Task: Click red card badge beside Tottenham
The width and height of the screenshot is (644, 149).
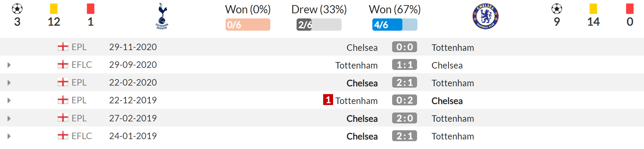Action: click(328, 100)
